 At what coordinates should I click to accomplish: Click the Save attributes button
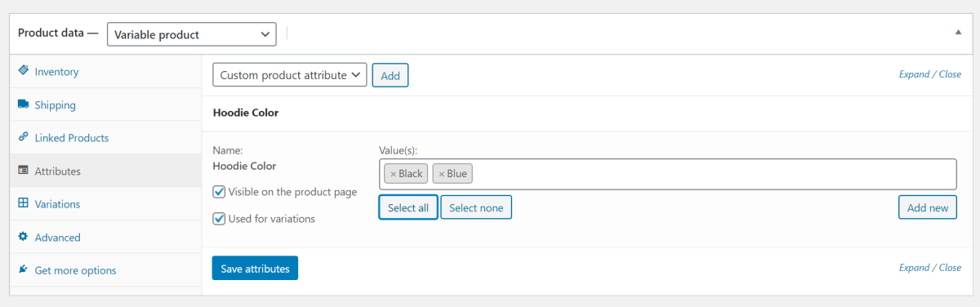[x=255, y=268]
